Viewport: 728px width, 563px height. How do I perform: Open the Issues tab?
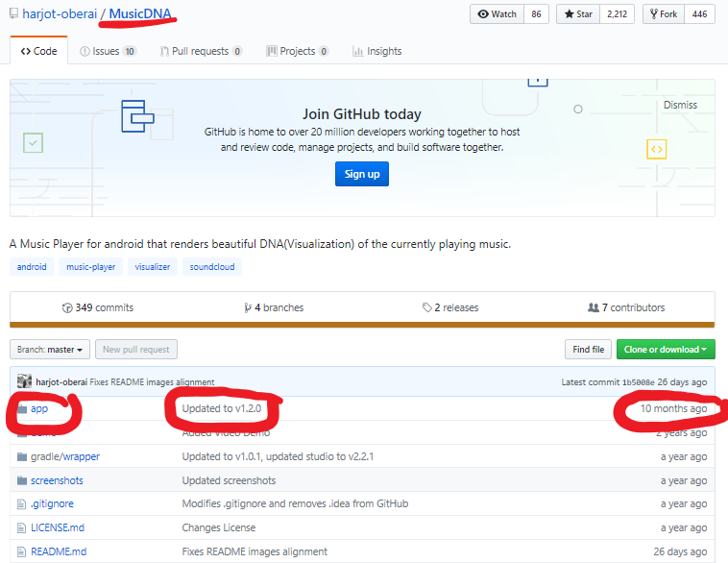pos(108,51)
